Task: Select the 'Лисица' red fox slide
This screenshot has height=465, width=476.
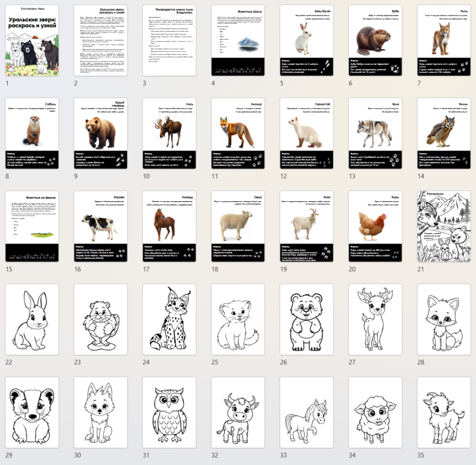Action: pyautogui.click(x=238, y=133)
